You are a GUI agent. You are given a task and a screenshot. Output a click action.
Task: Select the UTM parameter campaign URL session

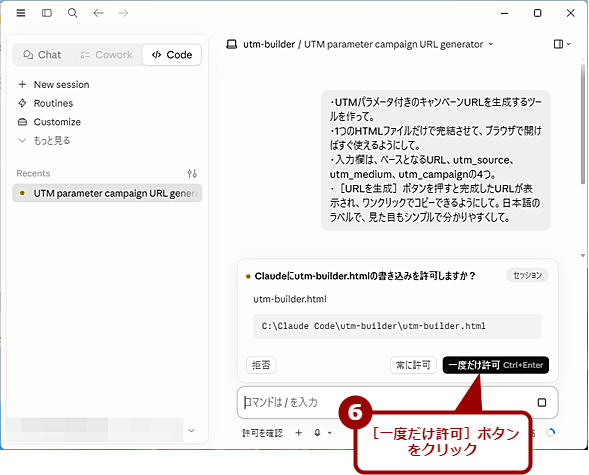tap(107, 193)
